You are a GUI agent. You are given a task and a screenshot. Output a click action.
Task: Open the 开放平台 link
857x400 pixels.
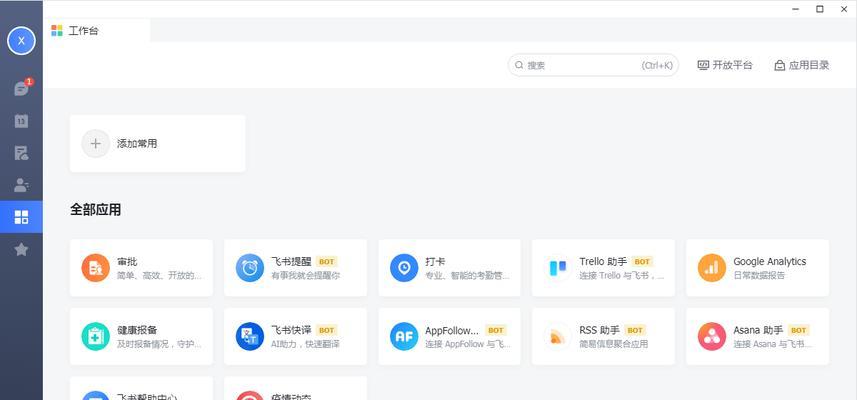(x=725, y=65)
